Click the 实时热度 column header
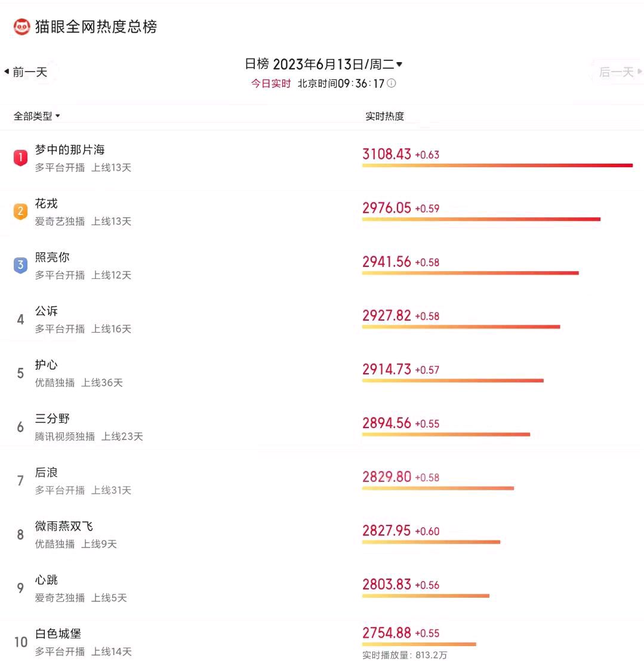The width and height of the screenshot is (644, 661). (384, 116)
